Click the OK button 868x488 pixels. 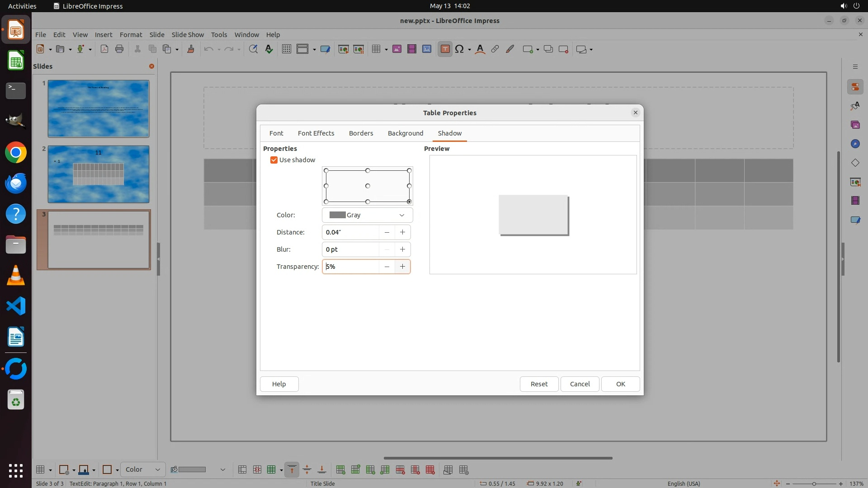click(x=620, y=384)
